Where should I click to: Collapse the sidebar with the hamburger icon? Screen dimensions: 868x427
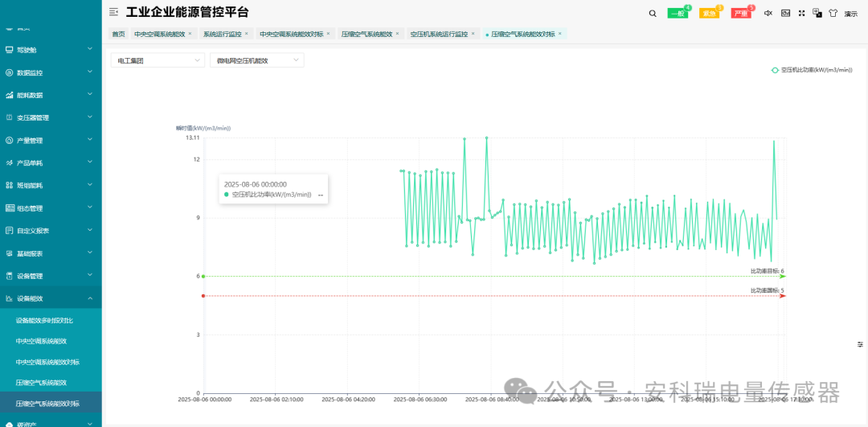tap(113, 11)
